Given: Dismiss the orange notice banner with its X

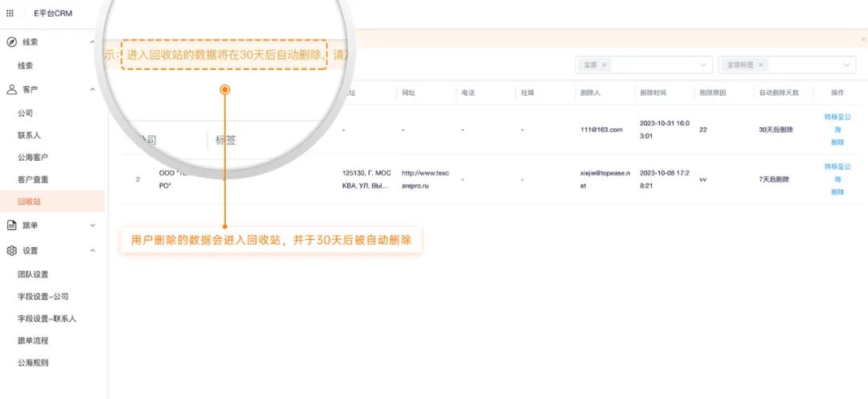Looking at the screenshot, I should pyautogui.click(x=863, y=39).
